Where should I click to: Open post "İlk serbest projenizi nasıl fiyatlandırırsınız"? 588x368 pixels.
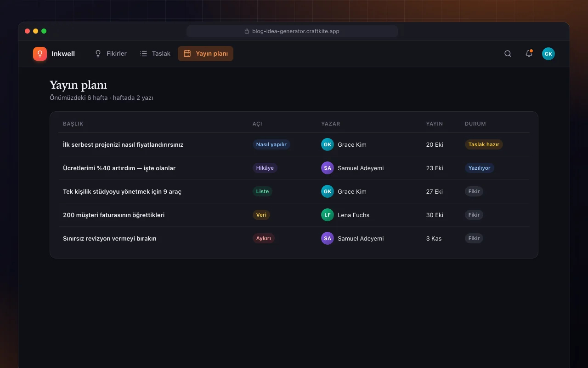pos(123,144)
